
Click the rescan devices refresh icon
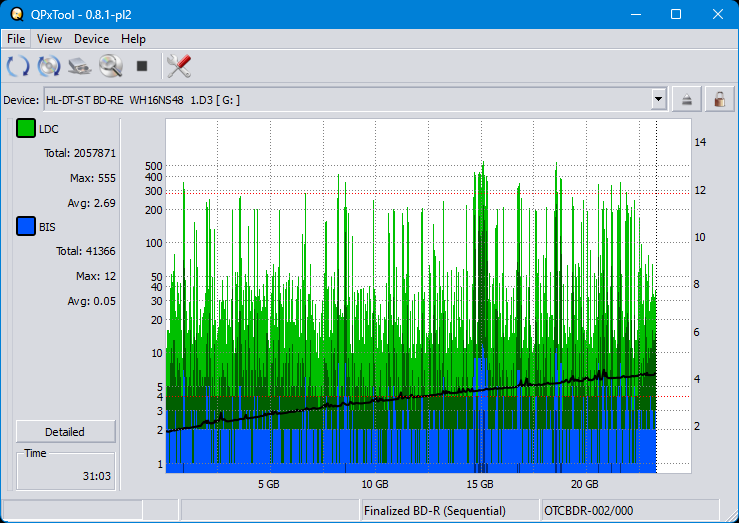click(x=18, y=65)
